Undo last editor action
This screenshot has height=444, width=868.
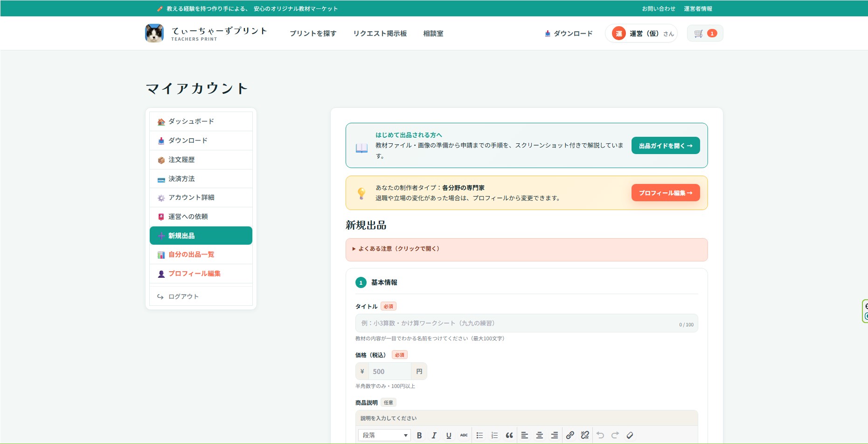tap(600, 435)
